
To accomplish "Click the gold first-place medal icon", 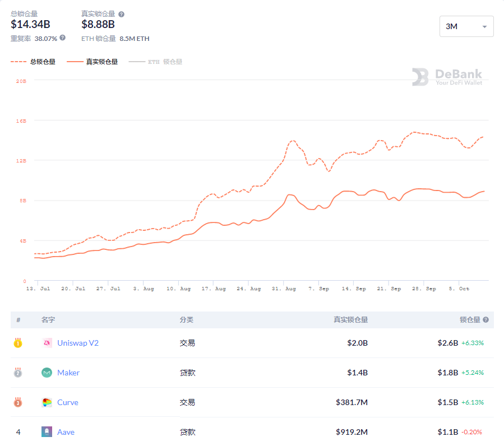I will point(18,343).
